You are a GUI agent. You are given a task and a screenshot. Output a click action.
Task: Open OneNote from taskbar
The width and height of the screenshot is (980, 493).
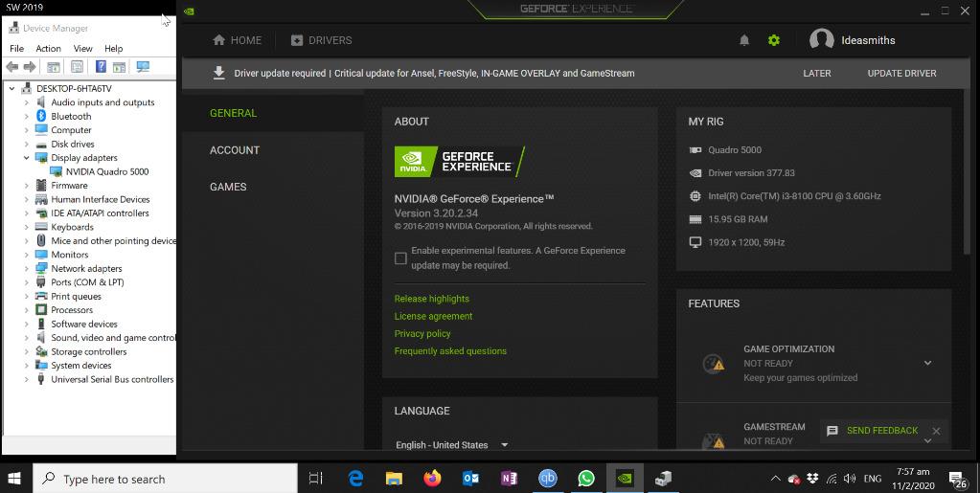pos(509,479)
